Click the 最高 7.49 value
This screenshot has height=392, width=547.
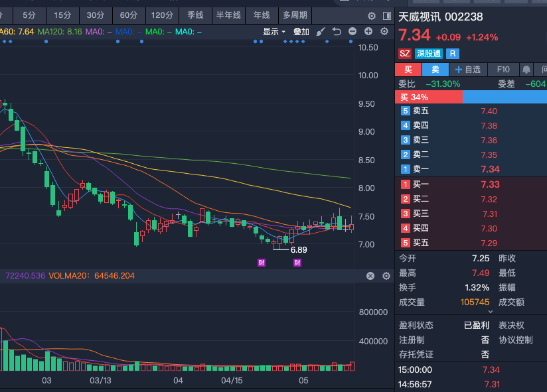(481, 273)
